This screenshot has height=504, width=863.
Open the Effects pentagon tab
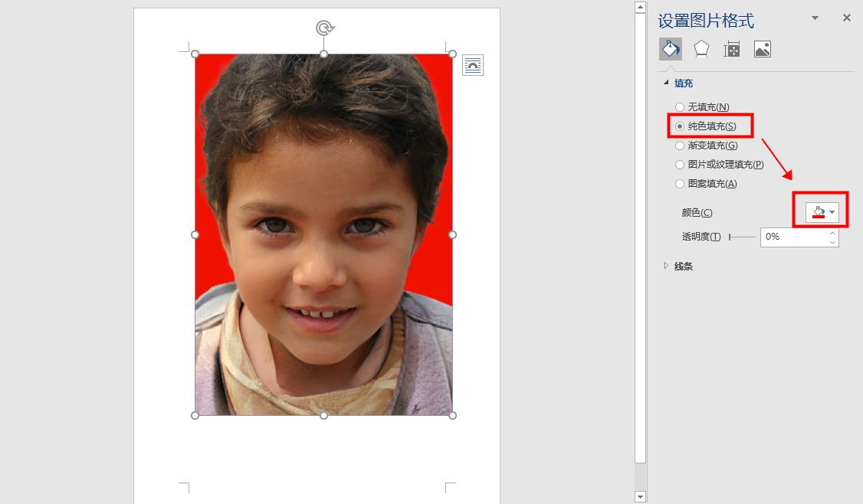point(701,50)
